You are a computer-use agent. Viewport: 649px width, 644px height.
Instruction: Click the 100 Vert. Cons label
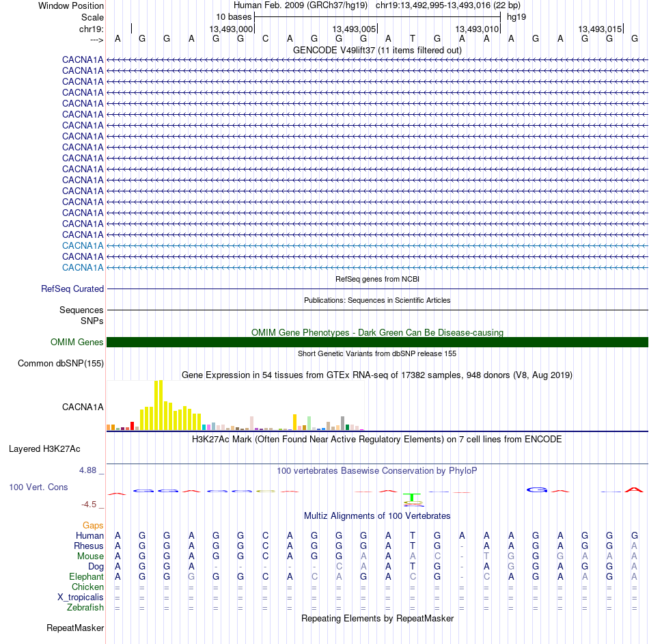(x=38, y=487)
